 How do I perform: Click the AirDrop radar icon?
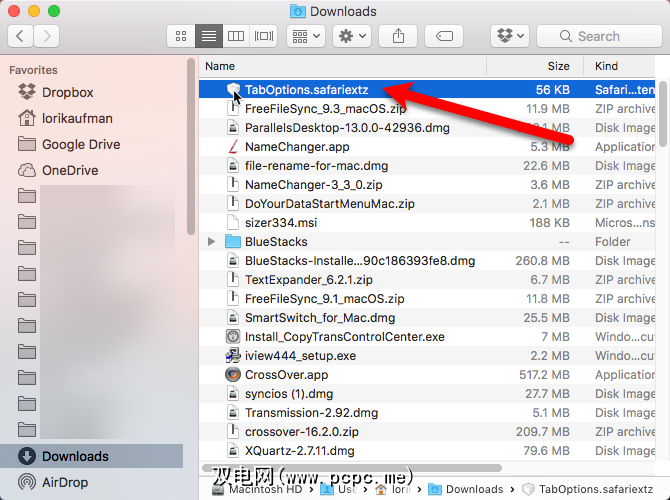tap(27, 482)
